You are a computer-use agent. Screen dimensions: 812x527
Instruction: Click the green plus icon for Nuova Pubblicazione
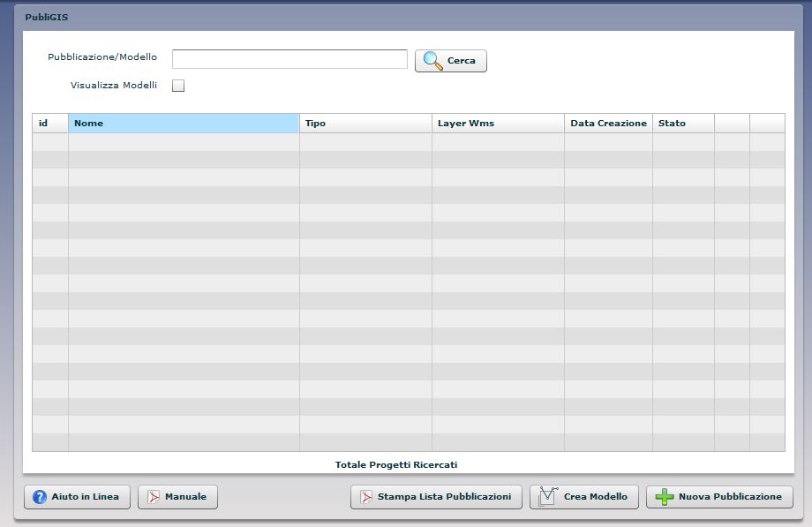point(665,497)
